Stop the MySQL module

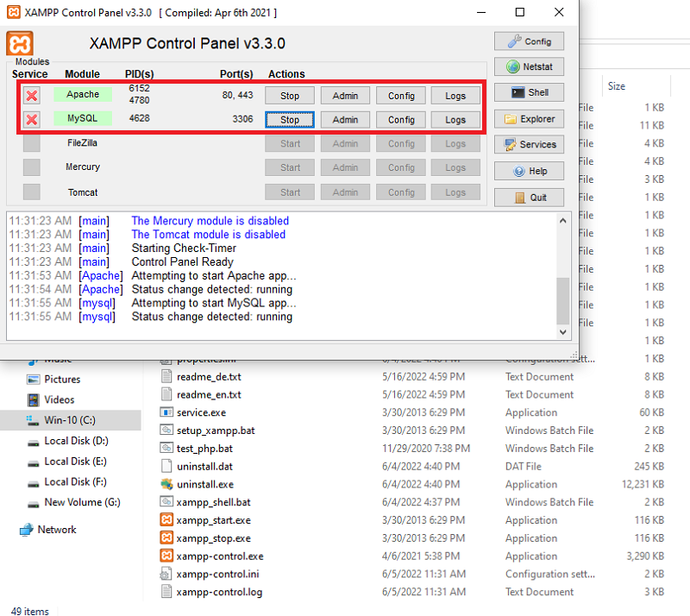tap(290, 120)
